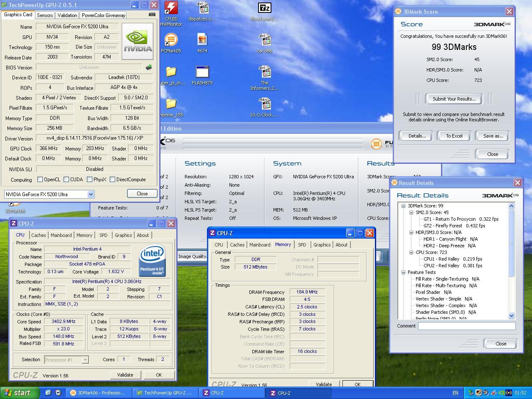Click scroll down arrow in Result Details

pos(511,316)
